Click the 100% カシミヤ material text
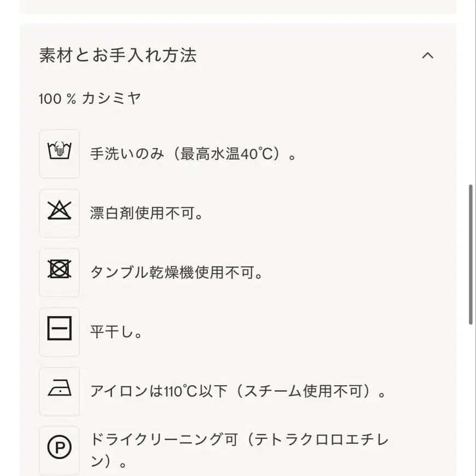 89,98
